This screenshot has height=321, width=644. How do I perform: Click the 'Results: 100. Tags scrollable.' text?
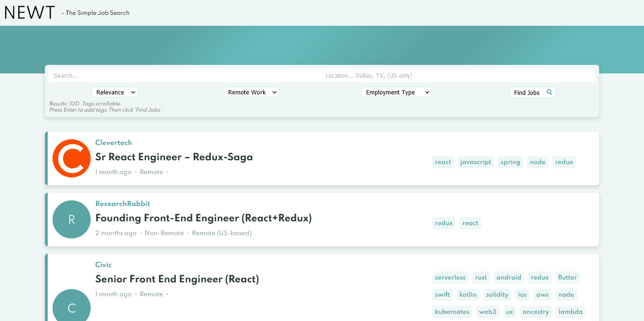[85, 104]
